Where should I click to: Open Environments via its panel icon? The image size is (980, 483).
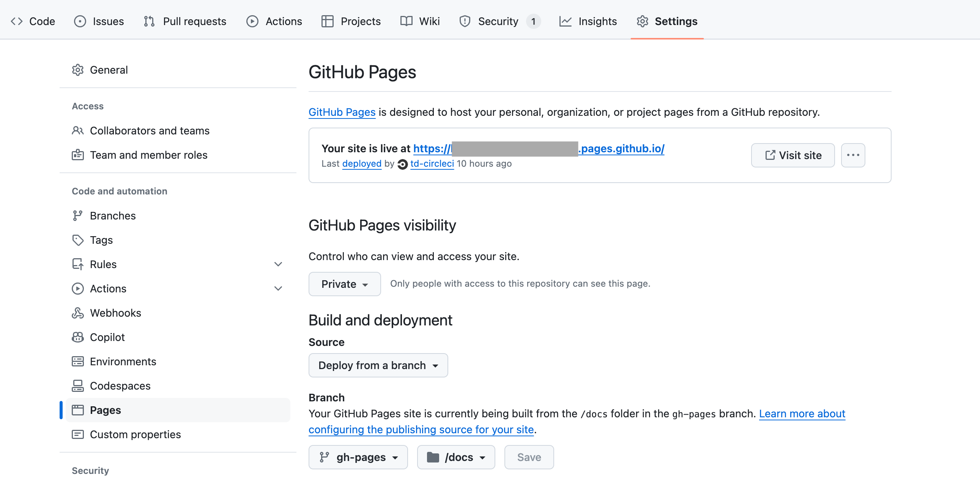(77, 361)
